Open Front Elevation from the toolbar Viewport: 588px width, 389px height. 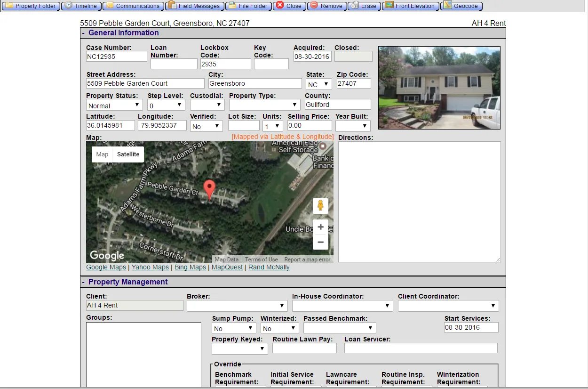click(411, 6)
